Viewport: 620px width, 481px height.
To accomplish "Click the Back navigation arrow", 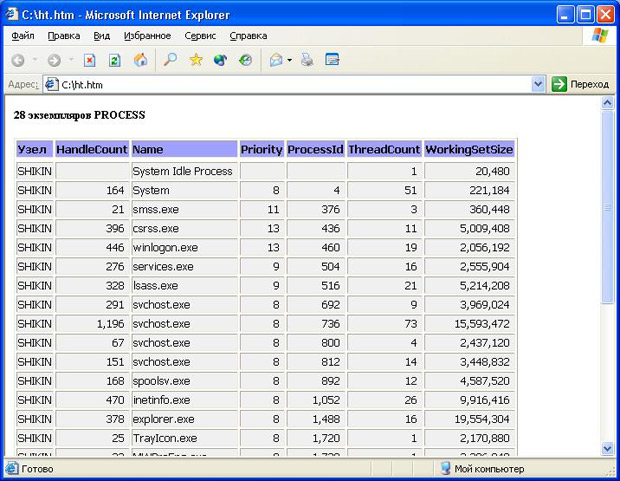I will (x=18, y=60).
